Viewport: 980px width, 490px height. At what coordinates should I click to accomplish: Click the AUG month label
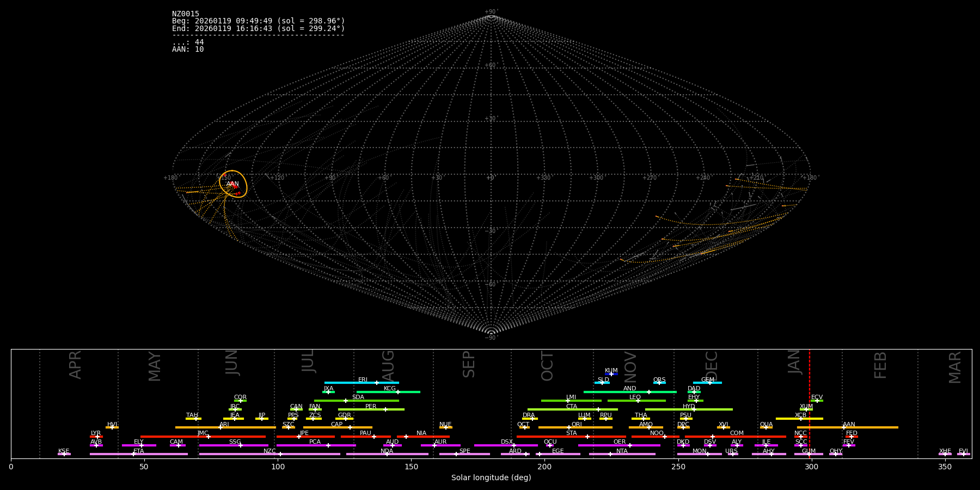click(388, 365)
